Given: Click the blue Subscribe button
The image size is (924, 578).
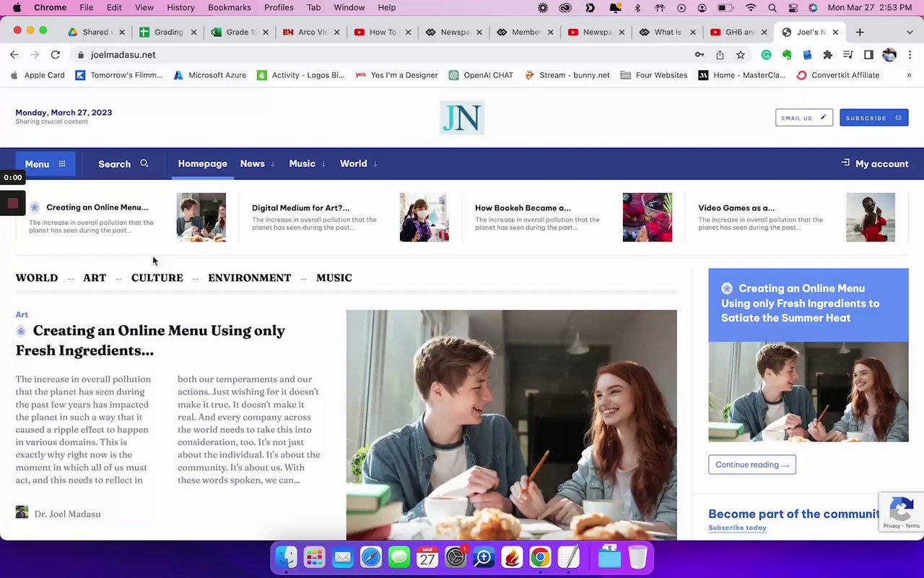Looking at the screenshot, I should [x=873, y=118].
